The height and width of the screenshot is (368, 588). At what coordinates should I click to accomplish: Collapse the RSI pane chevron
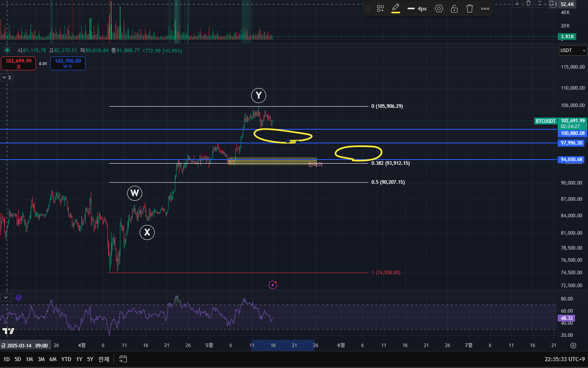pos(6,298)
